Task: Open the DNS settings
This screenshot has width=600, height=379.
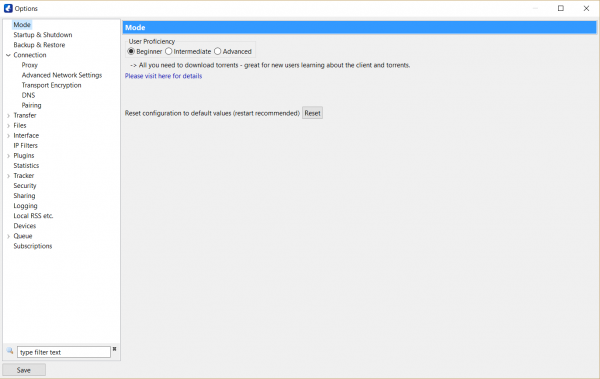Action: 28,95
